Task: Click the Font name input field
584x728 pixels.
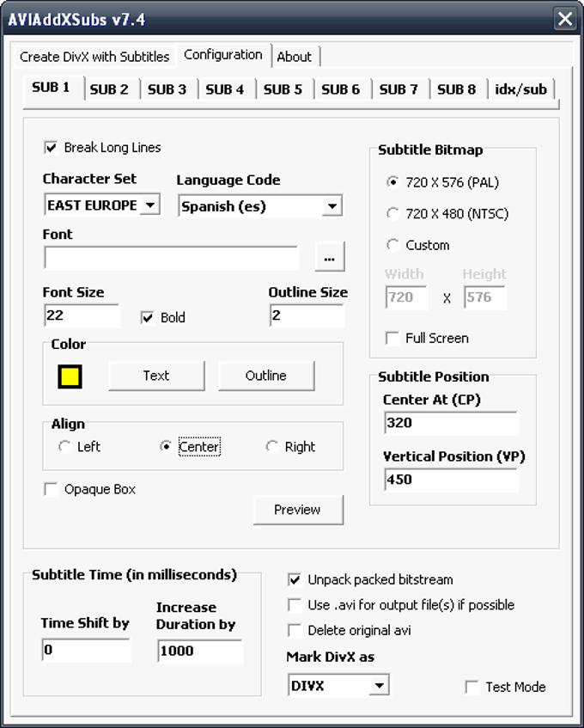Action: click(171, 258)
